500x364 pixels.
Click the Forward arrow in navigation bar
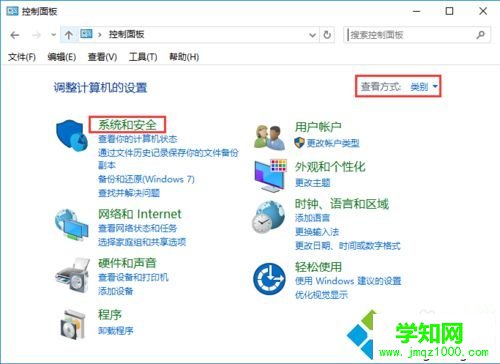36,35
